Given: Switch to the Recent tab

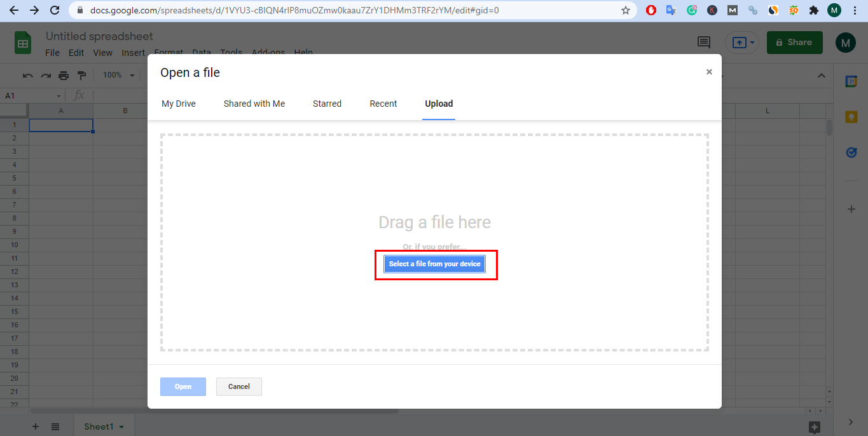Looking at the screenshot, I should 383,104.
